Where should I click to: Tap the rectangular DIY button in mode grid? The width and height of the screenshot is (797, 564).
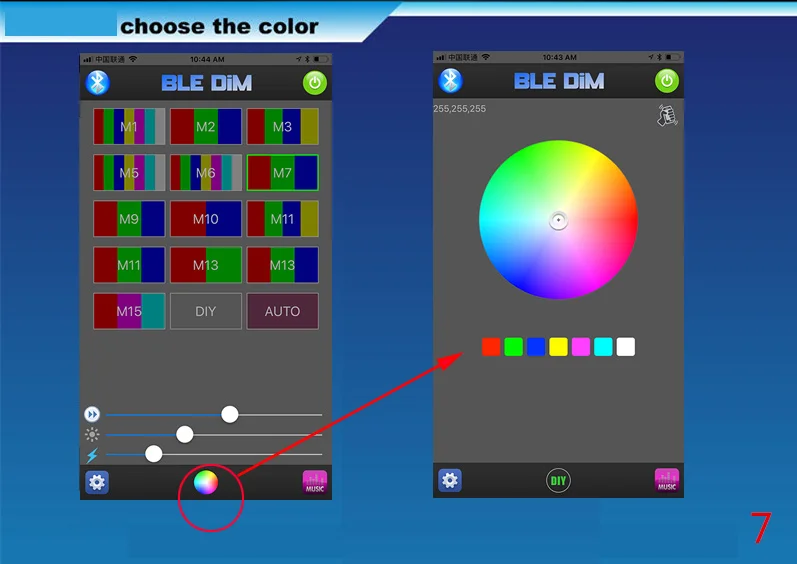[x=206, y=311]
